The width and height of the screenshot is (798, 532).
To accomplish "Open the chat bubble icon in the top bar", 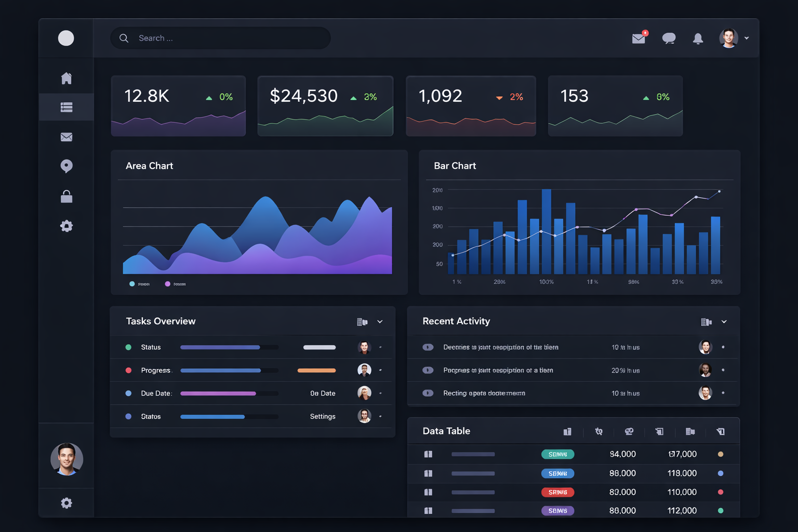I will pos(669,38).
